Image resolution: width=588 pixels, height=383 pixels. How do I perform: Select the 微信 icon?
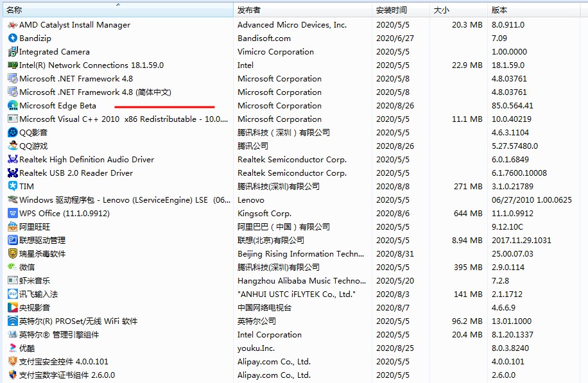click(x=13, y=267)
